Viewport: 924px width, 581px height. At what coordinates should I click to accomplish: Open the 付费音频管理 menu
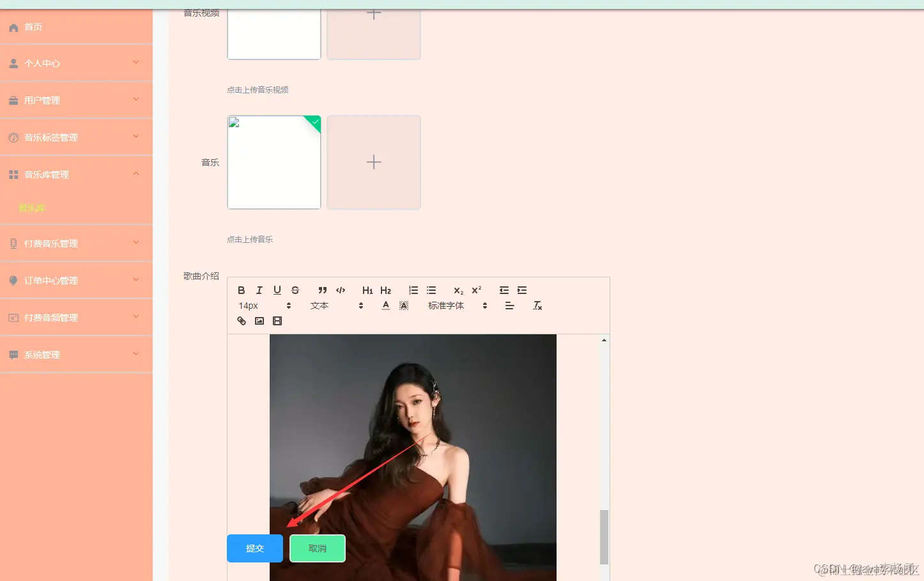click(x=76, y=318)
